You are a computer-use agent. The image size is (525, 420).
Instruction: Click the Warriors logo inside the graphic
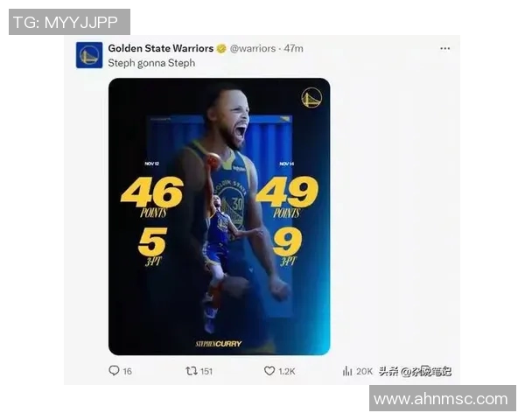[311, 97]
